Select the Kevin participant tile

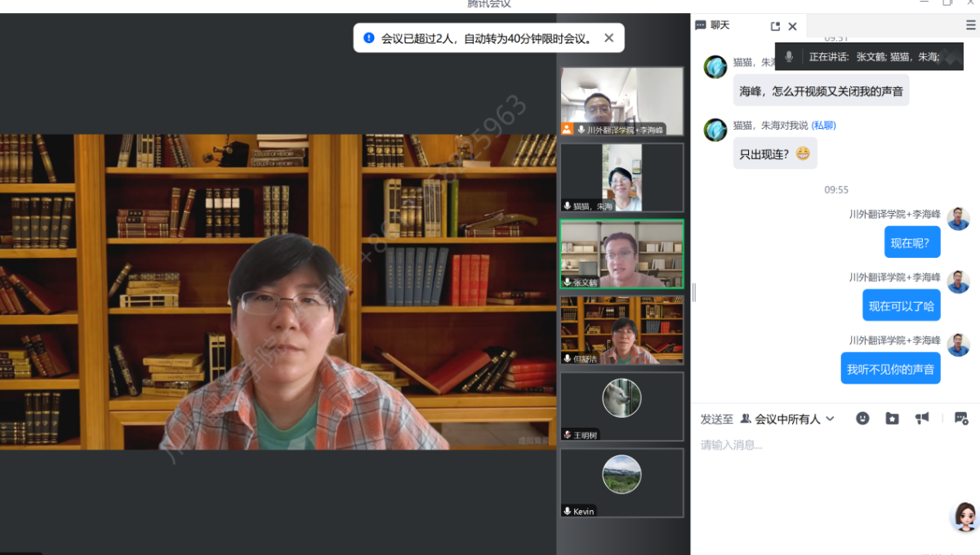click(621, 482)
